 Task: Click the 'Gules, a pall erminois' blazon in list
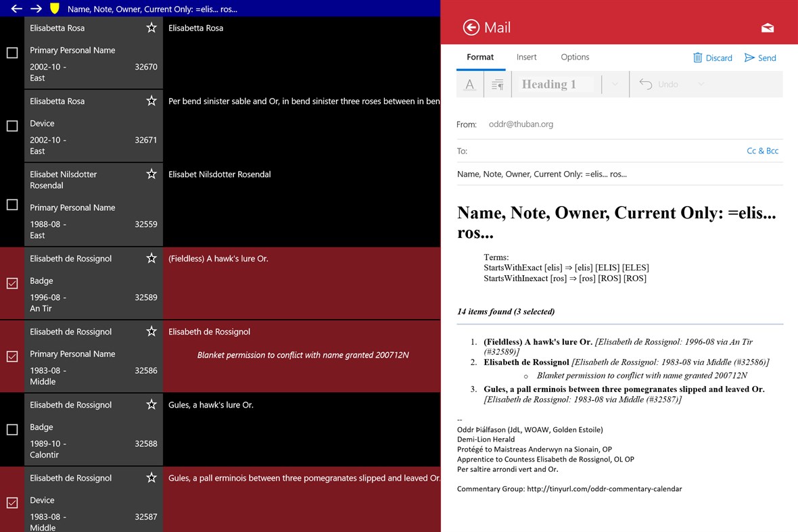304,478
